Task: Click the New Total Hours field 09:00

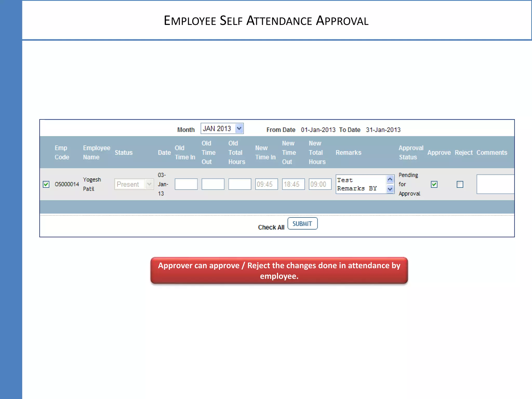Action: click(320, 184)
